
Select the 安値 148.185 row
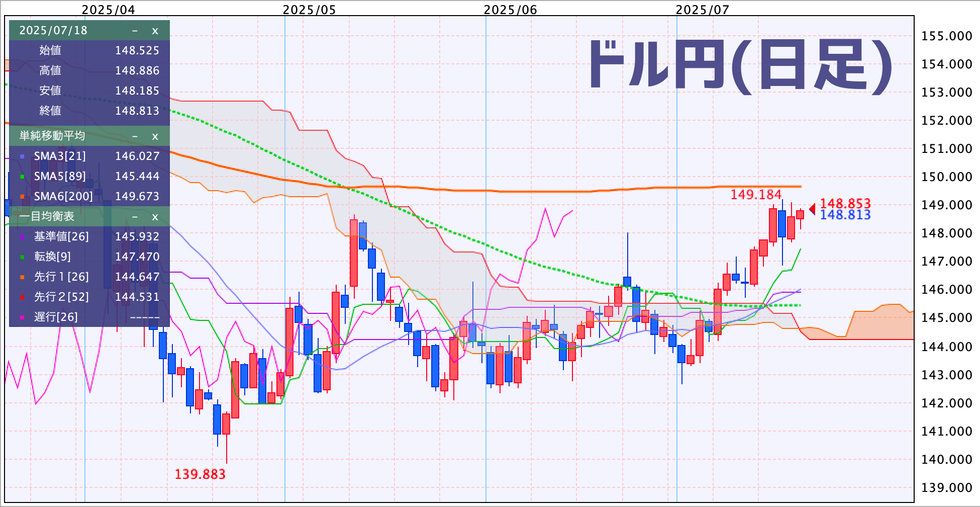(89, 91)
